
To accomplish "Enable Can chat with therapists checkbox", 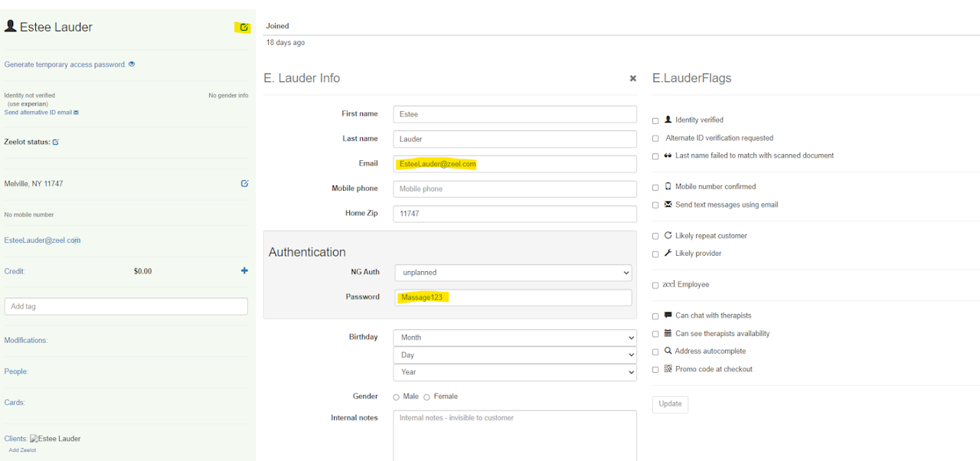I will point(655,316).
